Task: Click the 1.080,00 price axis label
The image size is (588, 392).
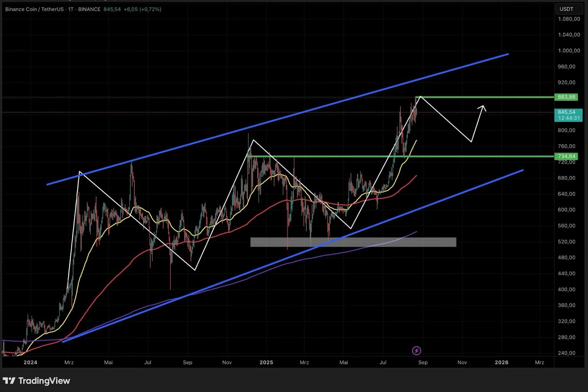Action: coord(569,19)
